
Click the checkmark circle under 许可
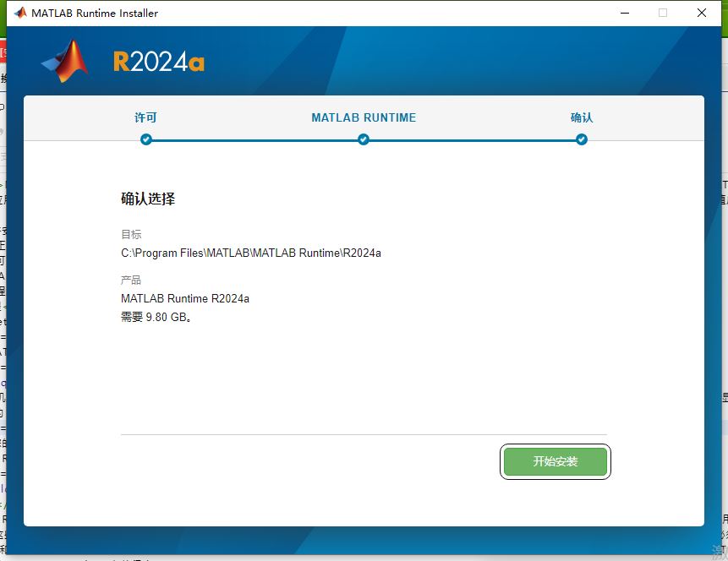[146, 139]
